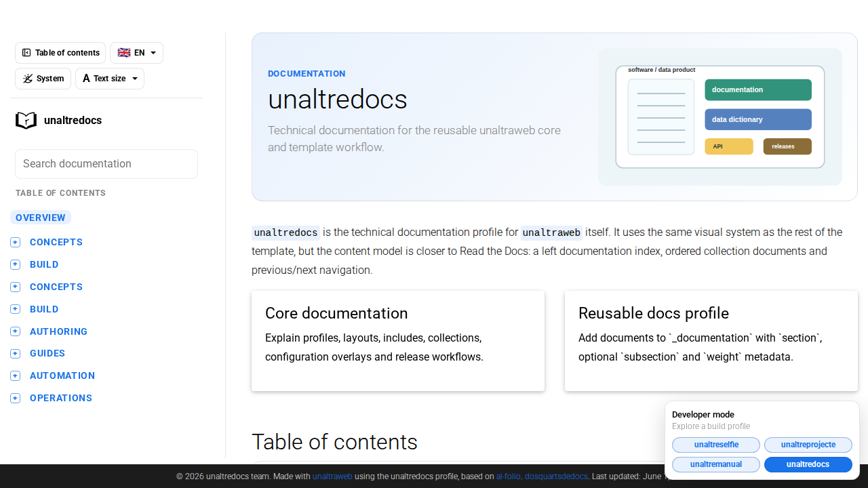Open the unaltredocs site title in sidebar
Viewport: 868px width, 488px height.
(x=73, y=121)
